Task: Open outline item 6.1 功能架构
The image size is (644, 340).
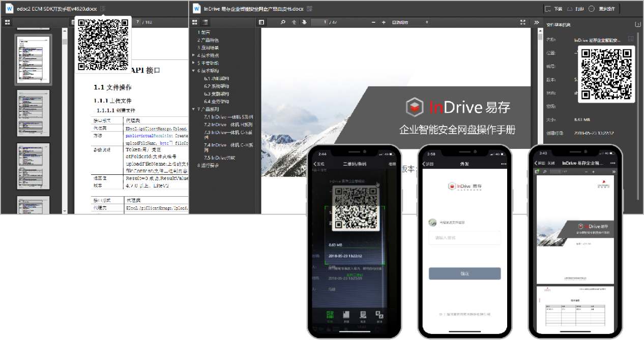Action: pyautogui.click(x=217, y=79)
